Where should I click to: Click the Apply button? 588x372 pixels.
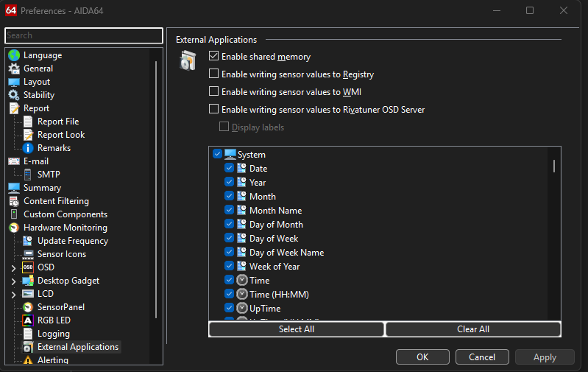click(545, 357)
